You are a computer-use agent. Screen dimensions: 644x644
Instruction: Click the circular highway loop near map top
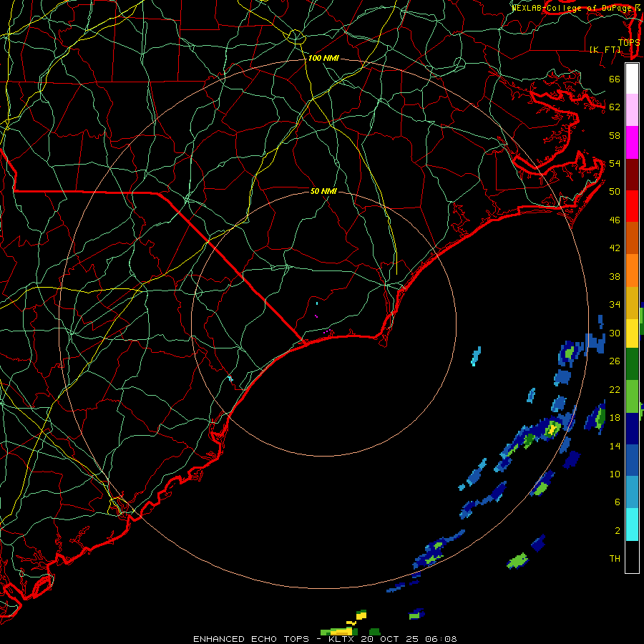[x=296, y=36]
